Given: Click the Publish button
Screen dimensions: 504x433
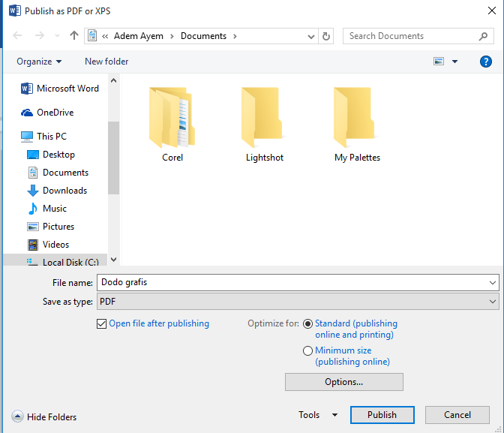Looking at the screenshot, I should point(382,415).
